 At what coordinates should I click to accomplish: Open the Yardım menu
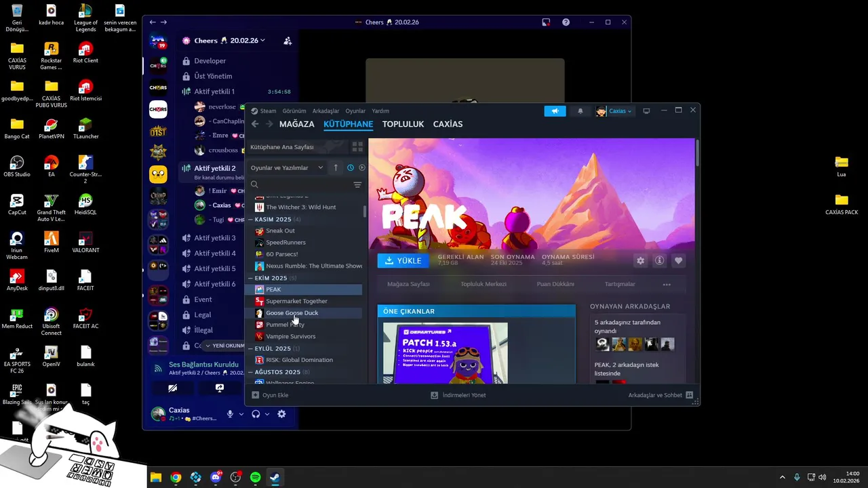coord(380,111)
